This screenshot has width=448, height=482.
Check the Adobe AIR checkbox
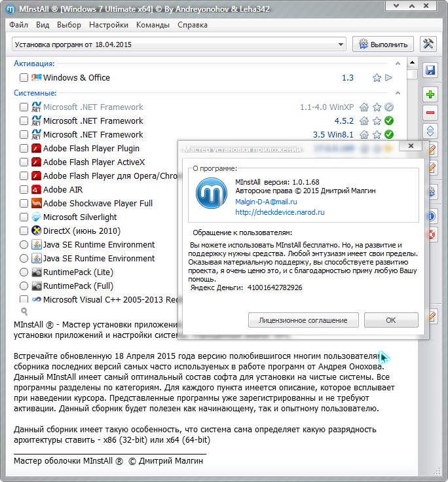click(24, 190)
